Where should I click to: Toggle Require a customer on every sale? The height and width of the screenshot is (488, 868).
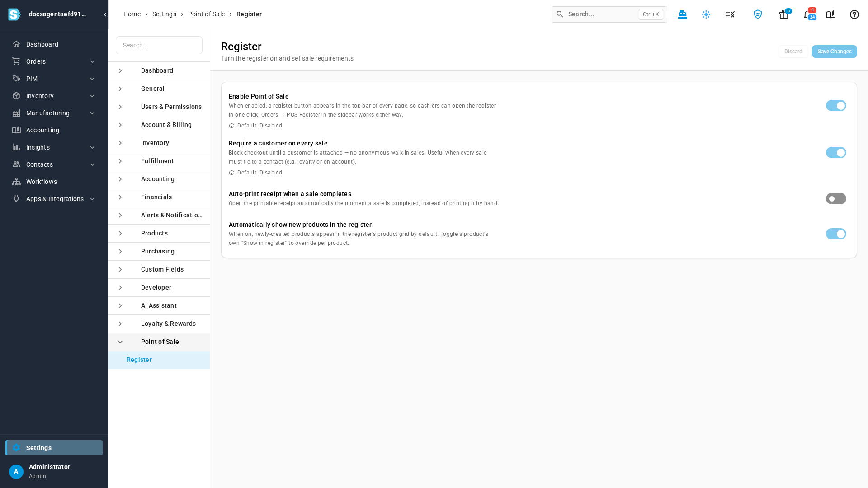coord(836,153)
